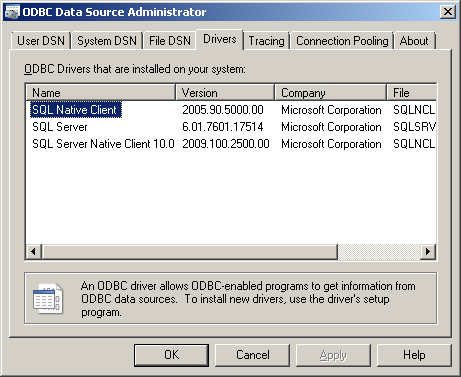Click the ODBC title bar application icon

(12, 12)
